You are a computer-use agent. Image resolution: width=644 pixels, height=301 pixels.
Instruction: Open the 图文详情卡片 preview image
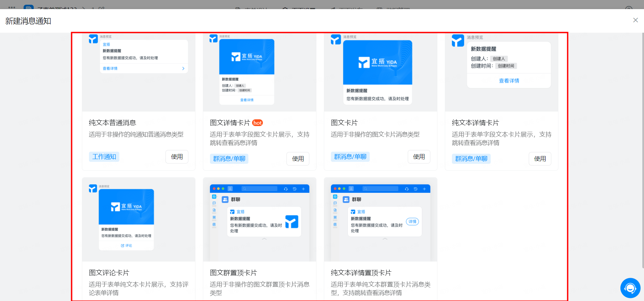pos(259,72)
